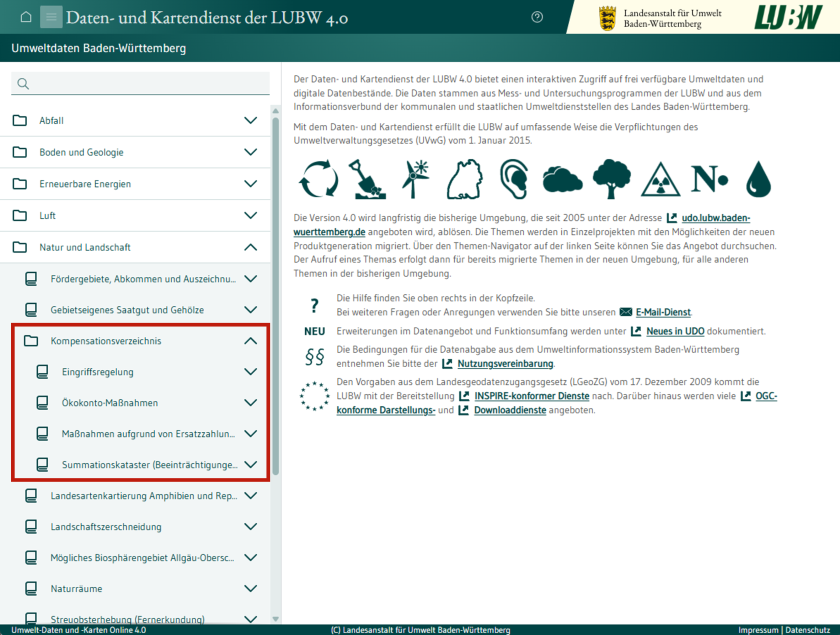
Task: Open the Neues in UDO link
Action: pyautogui.click(x=675, y=331)
